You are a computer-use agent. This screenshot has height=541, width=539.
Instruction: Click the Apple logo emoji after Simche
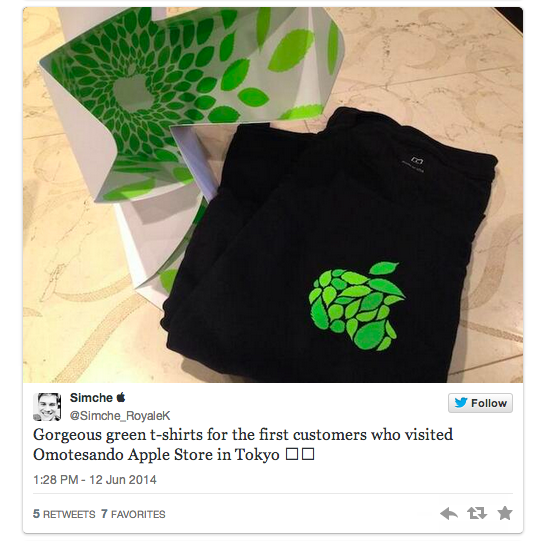121,397
